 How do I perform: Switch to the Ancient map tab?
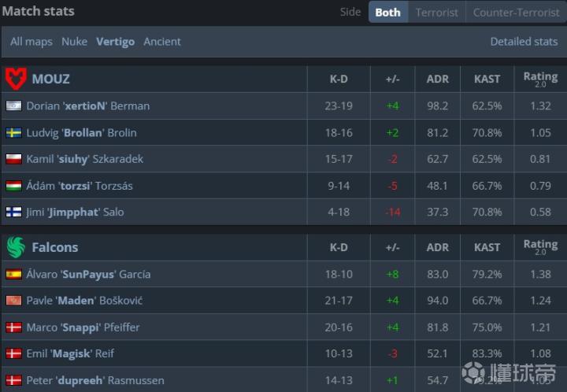point(161,41)
